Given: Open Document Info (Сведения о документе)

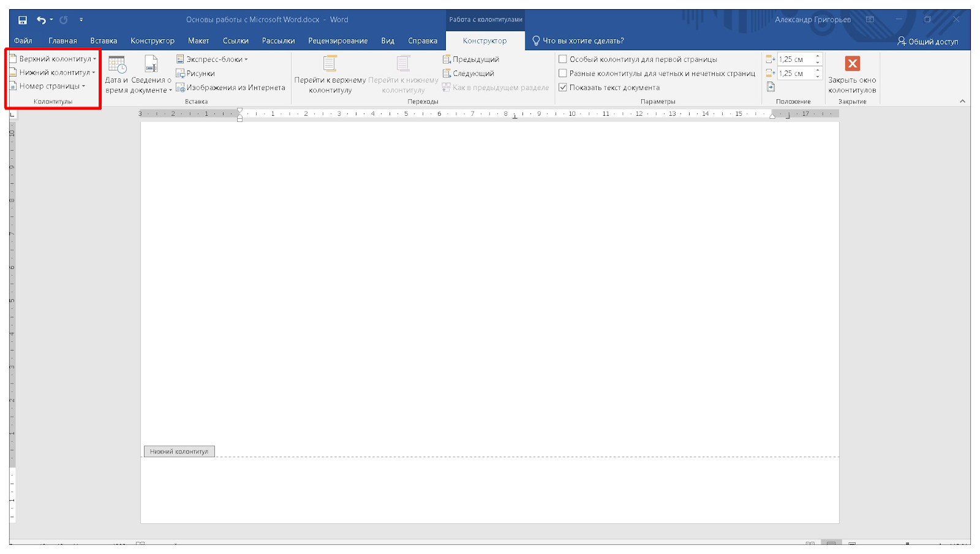Looking at the screenshot, I should (151, 74).
